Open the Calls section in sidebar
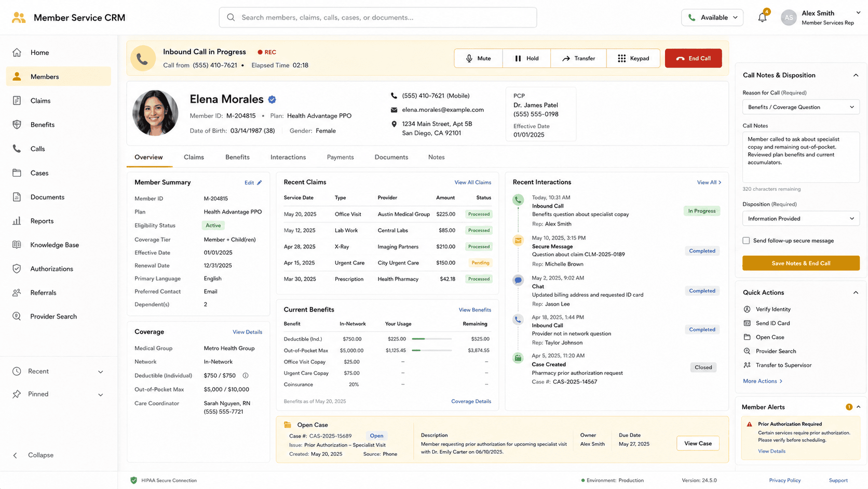 click(58, 149)
